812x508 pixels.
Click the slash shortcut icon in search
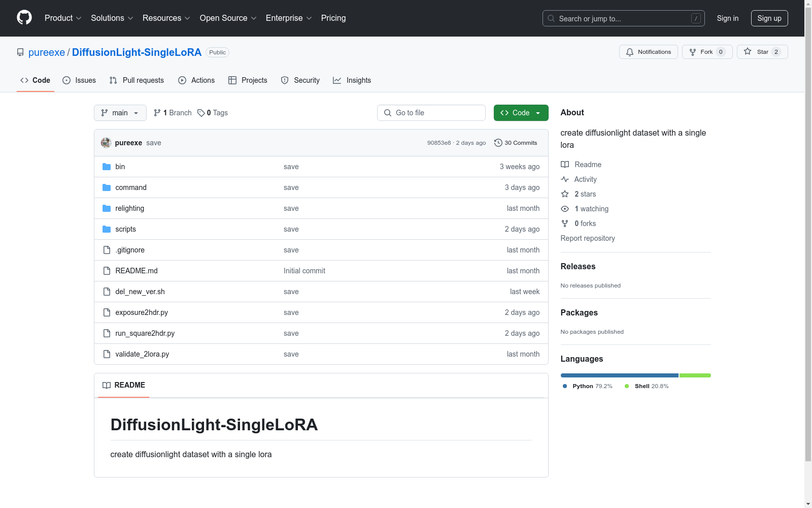point(696,18)
